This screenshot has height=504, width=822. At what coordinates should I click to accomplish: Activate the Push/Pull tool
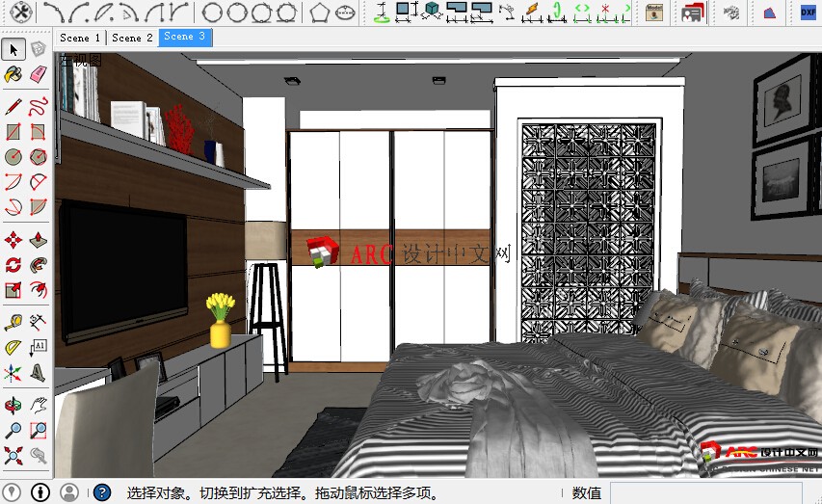click(x=38, y=240)
